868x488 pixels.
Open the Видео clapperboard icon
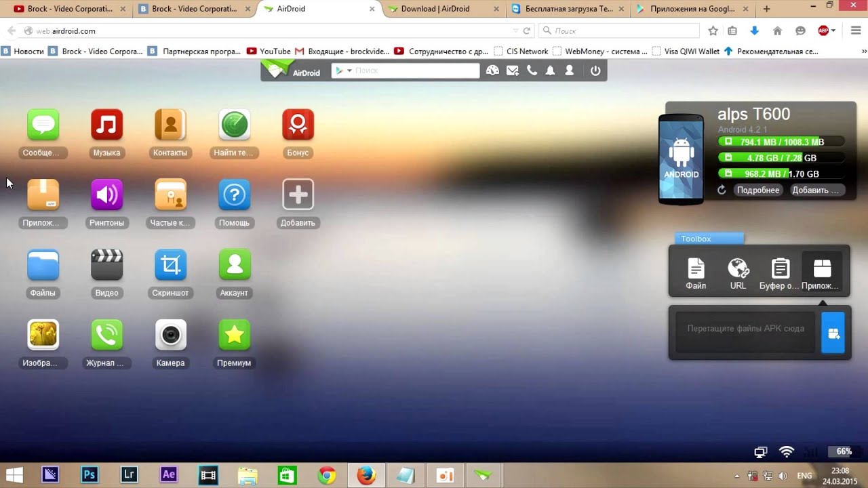(x=106, y=265)
